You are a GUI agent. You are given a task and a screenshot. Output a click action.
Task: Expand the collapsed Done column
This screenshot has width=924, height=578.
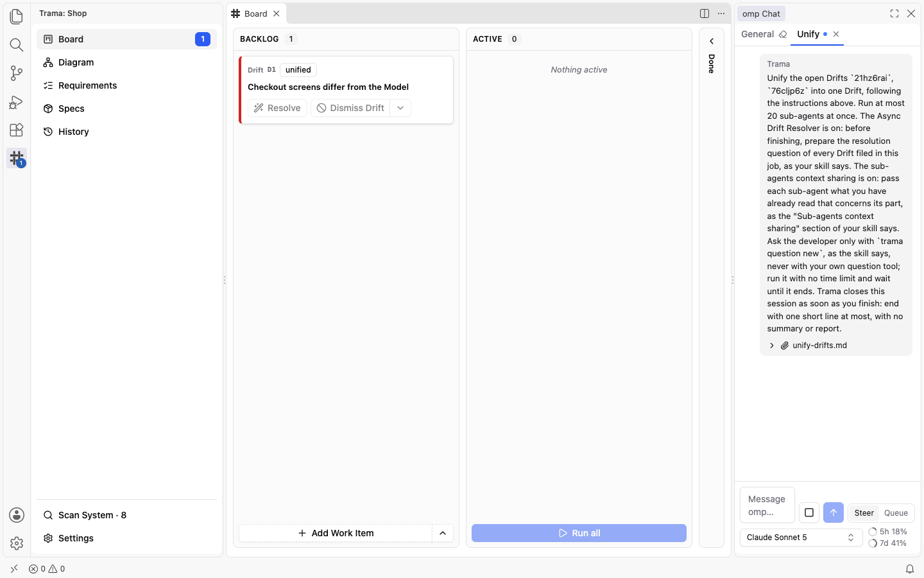712,41
